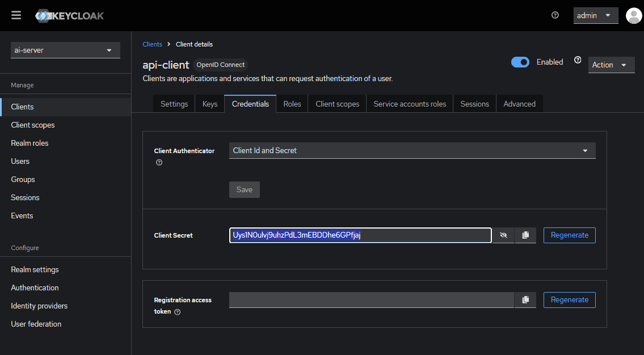Regenerate the client secret

[569, 235]
